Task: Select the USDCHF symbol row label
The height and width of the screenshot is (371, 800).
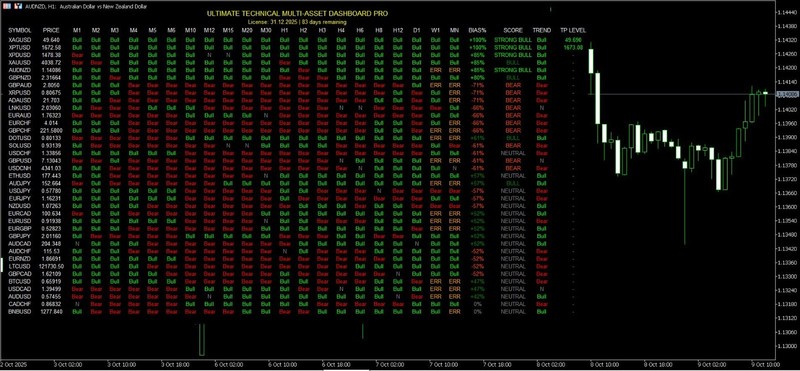Action: pyautogui.click(x=19, y=153)
